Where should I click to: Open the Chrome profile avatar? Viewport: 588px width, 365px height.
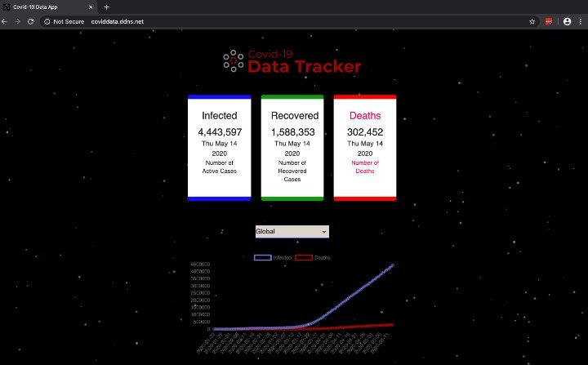pyautogui.click(x=567, y=22)
